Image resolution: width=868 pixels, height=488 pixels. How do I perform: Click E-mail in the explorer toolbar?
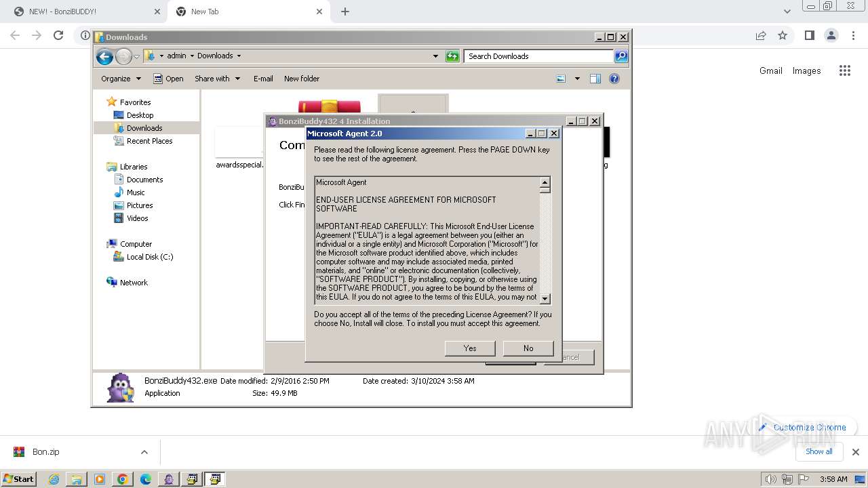tap(263, 79)
